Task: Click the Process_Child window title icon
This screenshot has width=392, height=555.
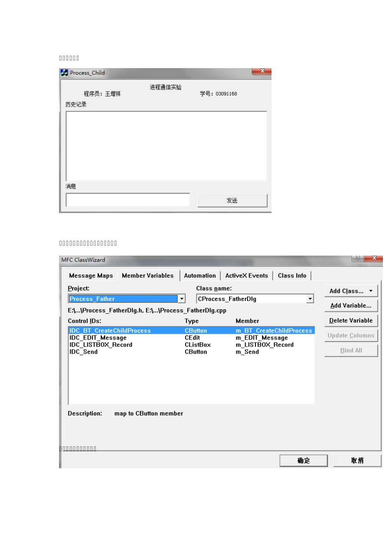Action: (x=64, y=73)
